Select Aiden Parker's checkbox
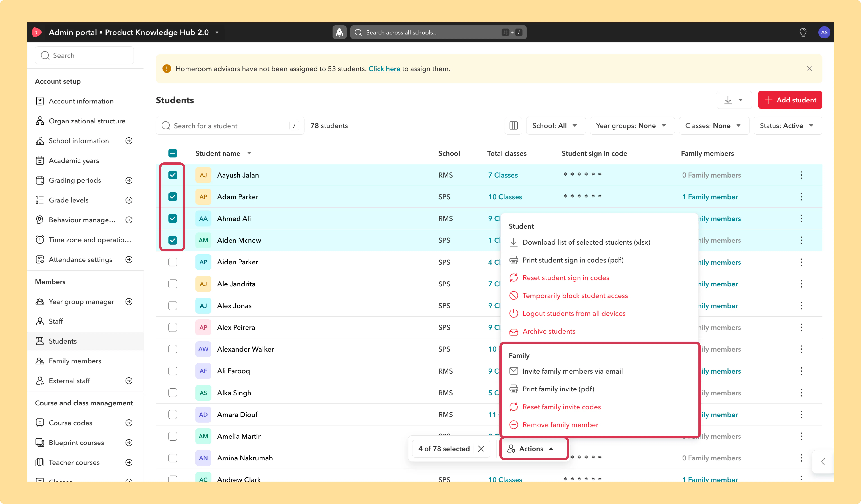 (173, 262)
